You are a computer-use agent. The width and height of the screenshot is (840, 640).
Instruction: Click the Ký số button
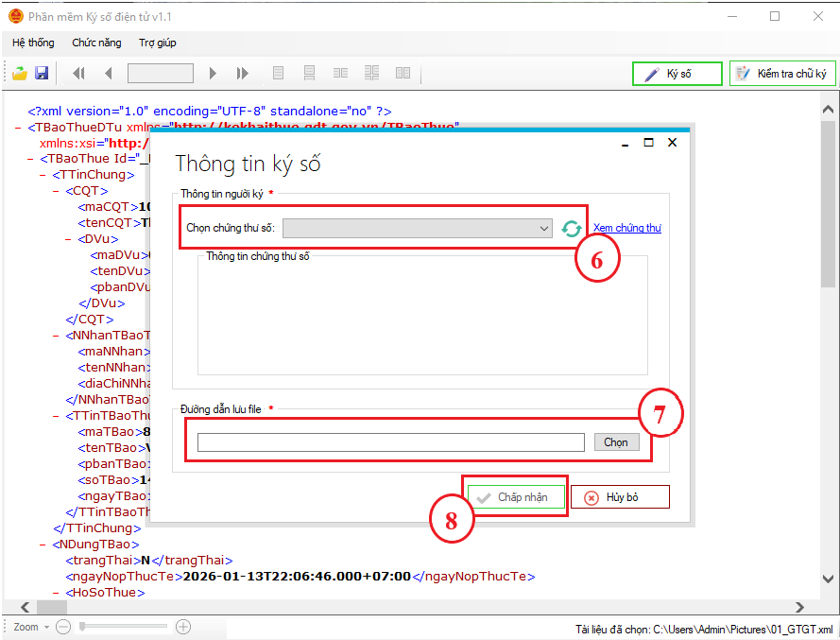pos(677,74)
